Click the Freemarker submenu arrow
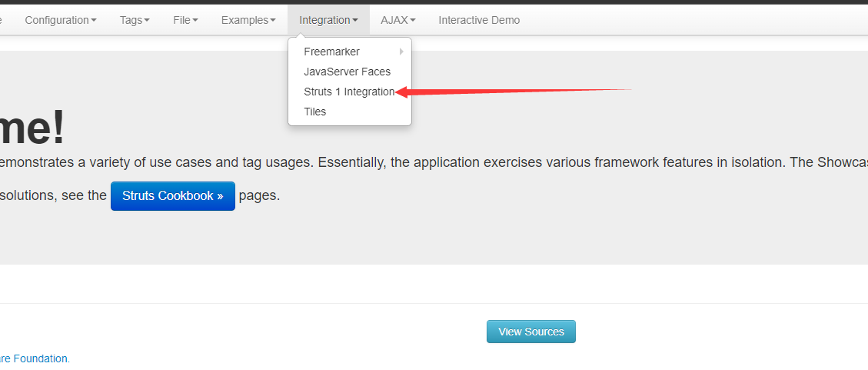The height and width of the screenshot is (370, 868). point(401,52)
